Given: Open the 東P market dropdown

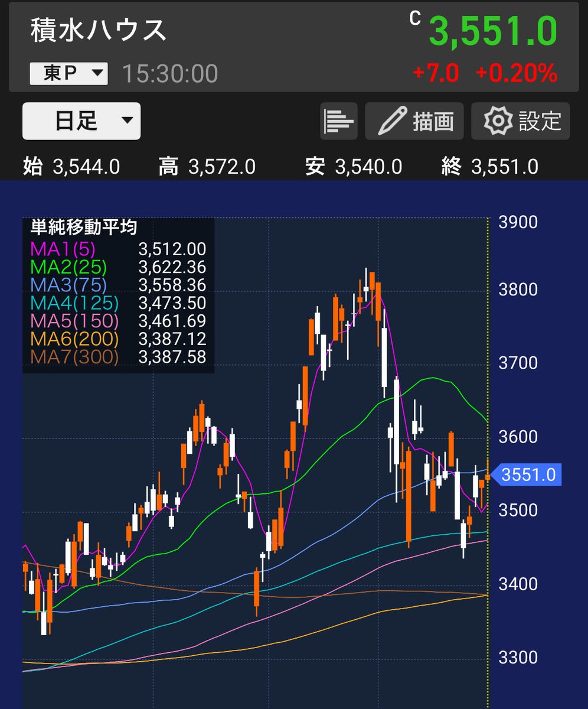Looking at the screenshot, I should tap(68, 73).
